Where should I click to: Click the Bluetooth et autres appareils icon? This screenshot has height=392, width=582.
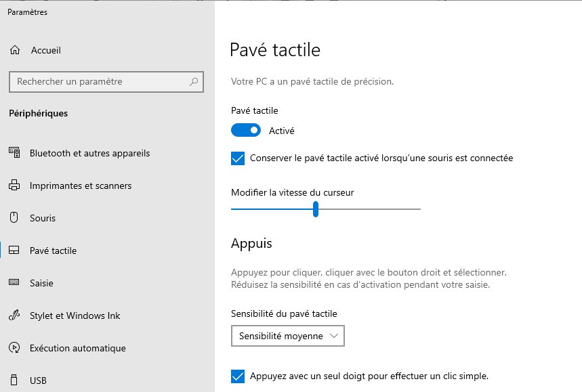point(14,153)
